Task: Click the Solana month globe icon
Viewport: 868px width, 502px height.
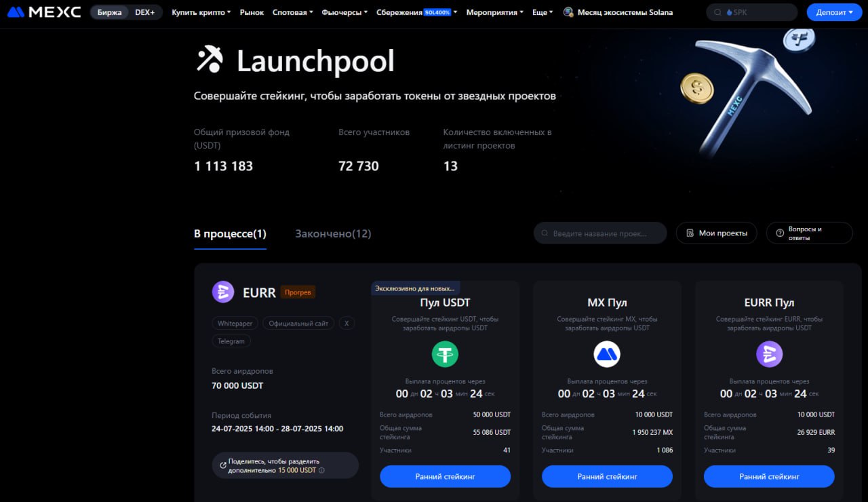Action: 568,12
